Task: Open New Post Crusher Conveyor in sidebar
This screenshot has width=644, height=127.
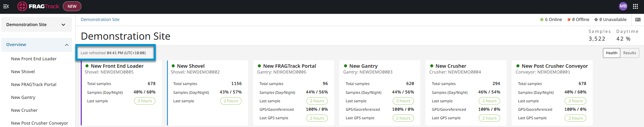Action: click(40, 123)
